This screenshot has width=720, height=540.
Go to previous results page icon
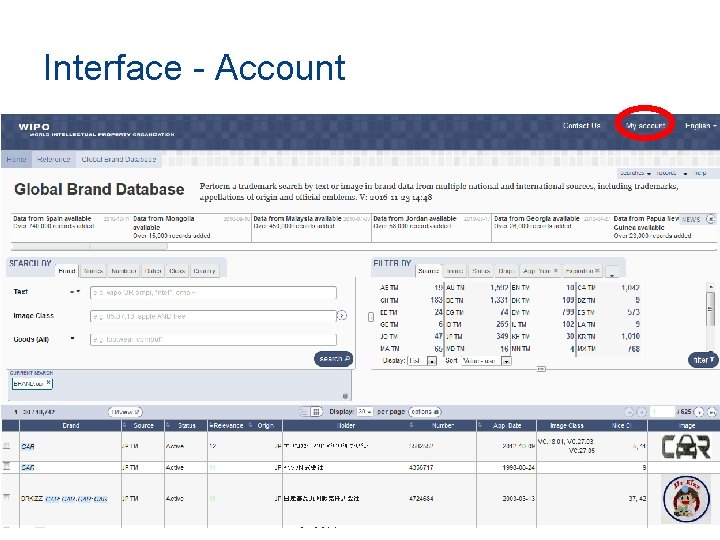click(641, 412)
